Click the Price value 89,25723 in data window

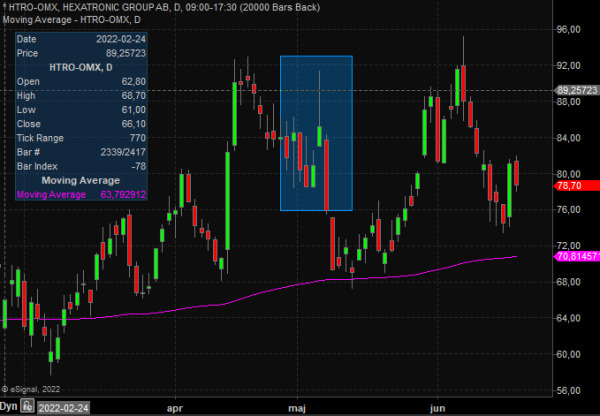[126, 54]
